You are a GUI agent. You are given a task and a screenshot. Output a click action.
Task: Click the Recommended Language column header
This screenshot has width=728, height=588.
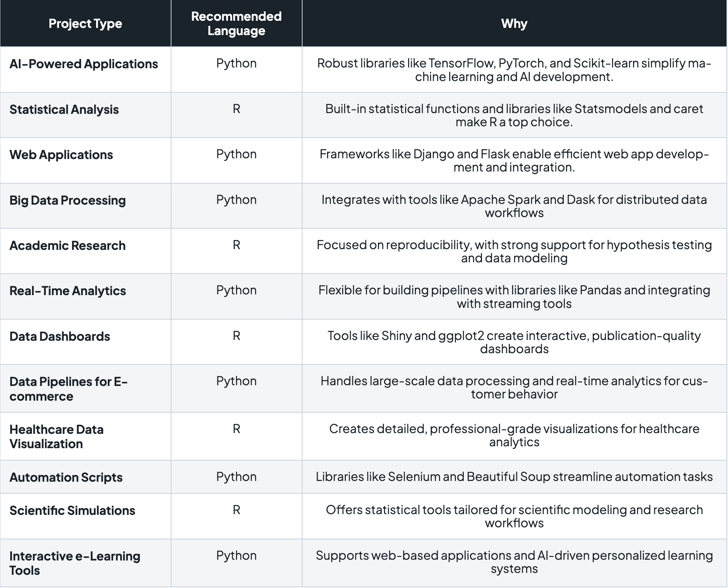click(x=236, y=23)
